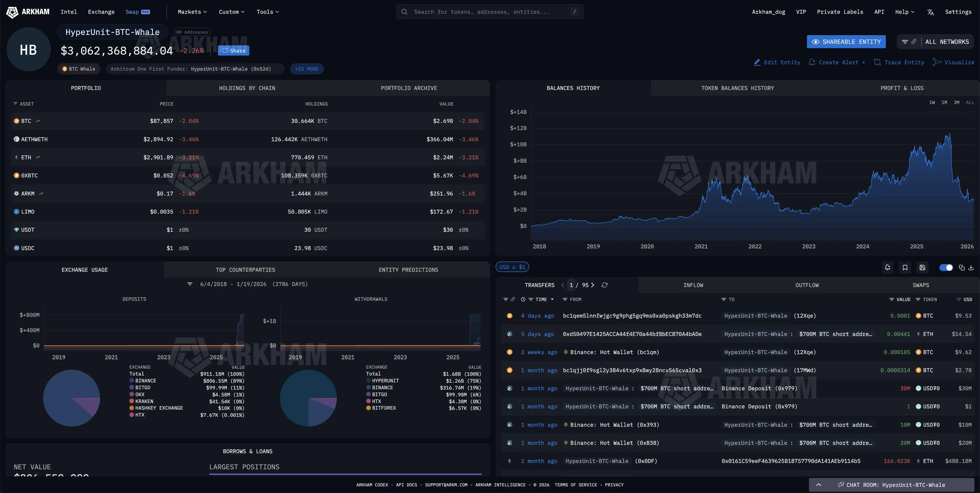The image size is (980, 493).
Task: Download transfers with the download icon
Action: (x=971, y=268)
